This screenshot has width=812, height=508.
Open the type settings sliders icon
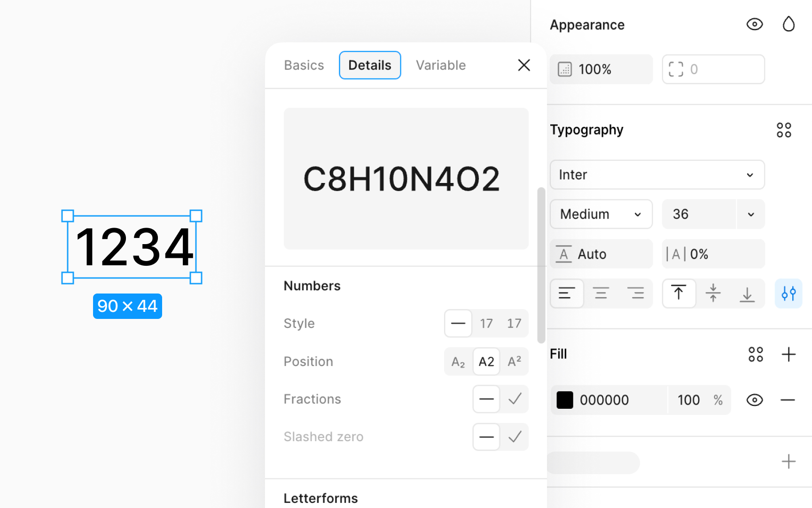tap(789, 293)
